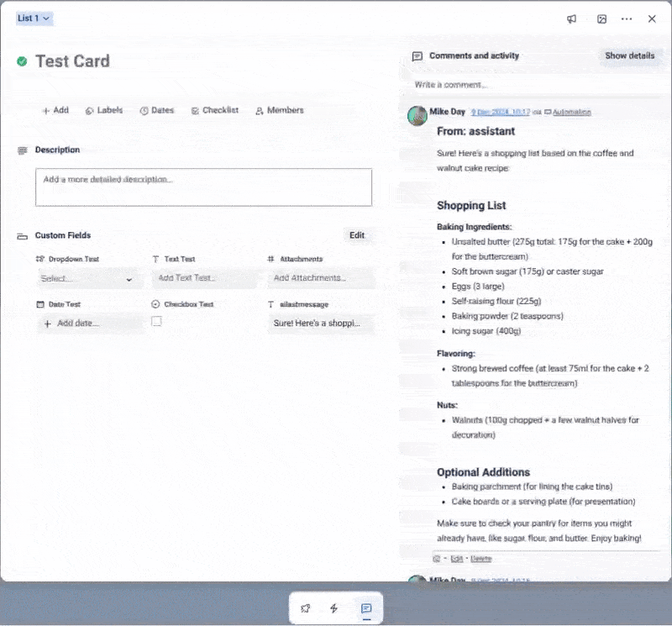The width and height of the screenshot is (672, 626).
Task: Click the 'Shopping List' heading
Action: click(471, 205)
